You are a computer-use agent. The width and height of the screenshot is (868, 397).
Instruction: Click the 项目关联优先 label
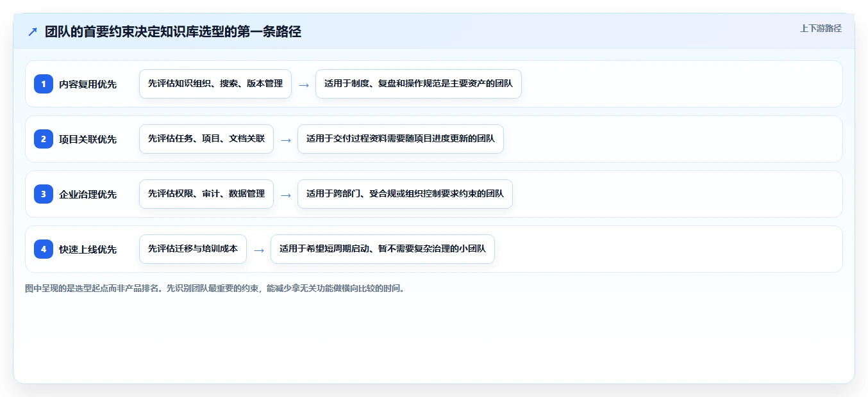88,139
